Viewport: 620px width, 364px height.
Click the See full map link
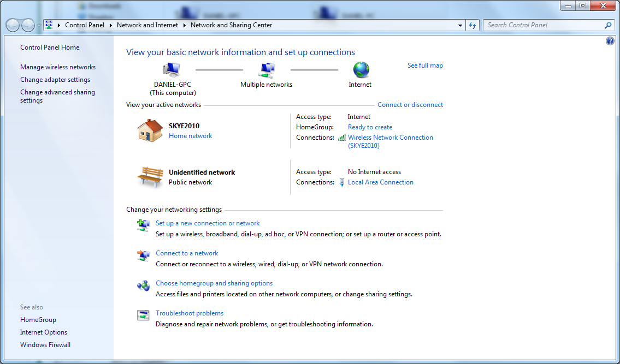click(x=425, y=65)
